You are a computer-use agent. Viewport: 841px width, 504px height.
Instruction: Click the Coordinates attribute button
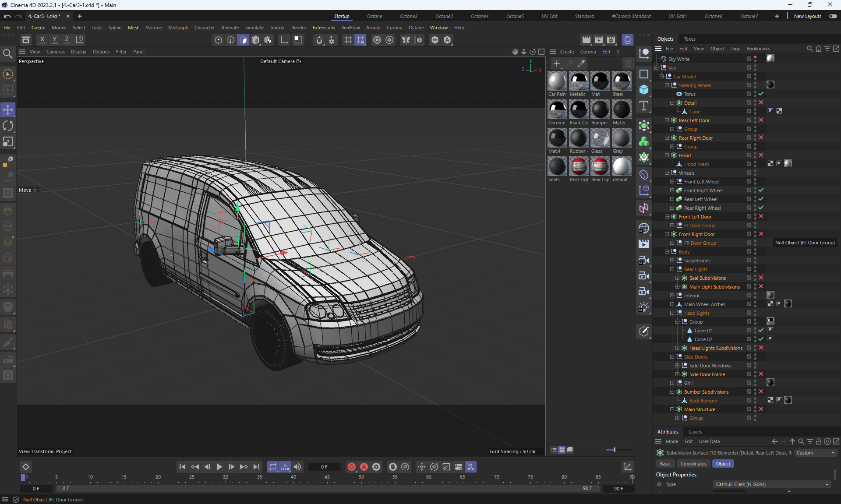pyautogui.click(x=693, y=464)
